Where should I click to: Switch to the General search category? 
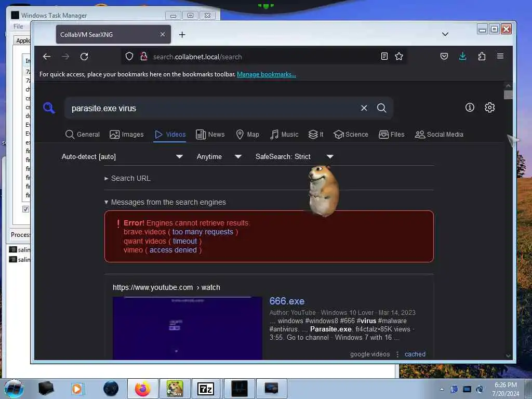pyautogui.click(x=83, y=135)
